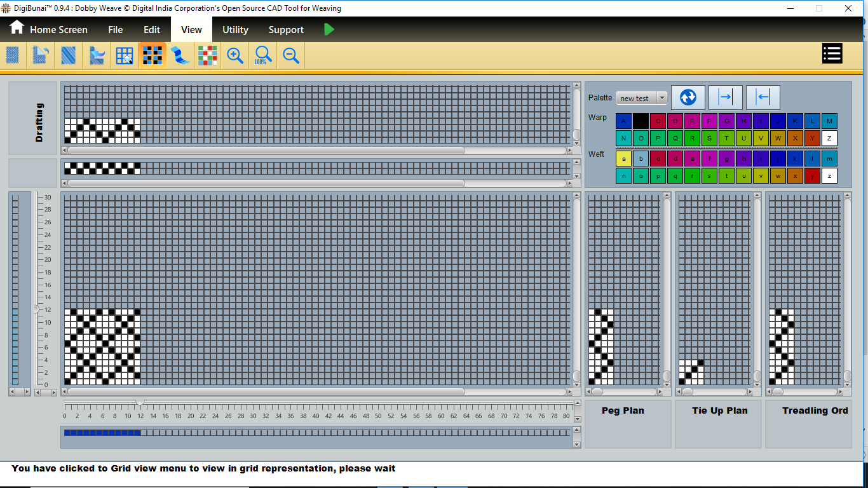Click the green run arrow in menu bar

pos(329,29)
